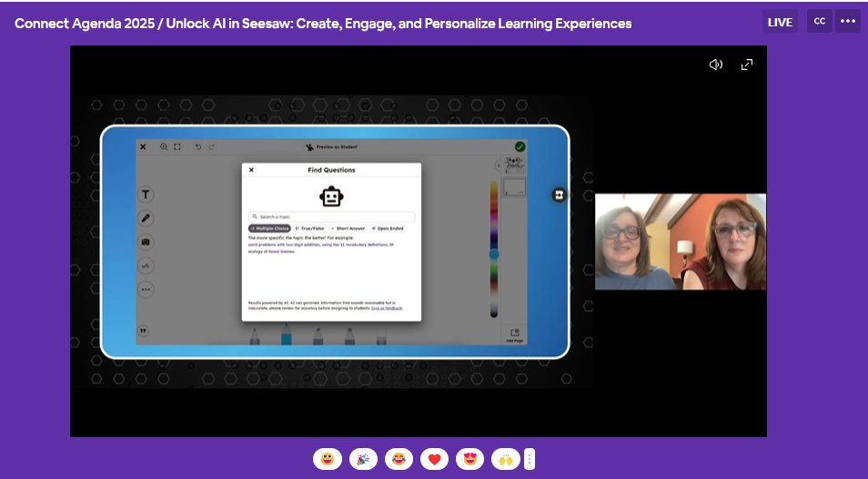Select the Open Ended question type

388,228
